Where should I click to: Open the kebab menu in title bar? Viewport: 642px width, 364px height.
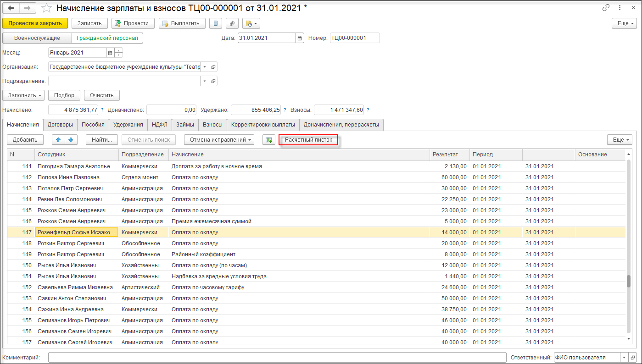[620, 8]
